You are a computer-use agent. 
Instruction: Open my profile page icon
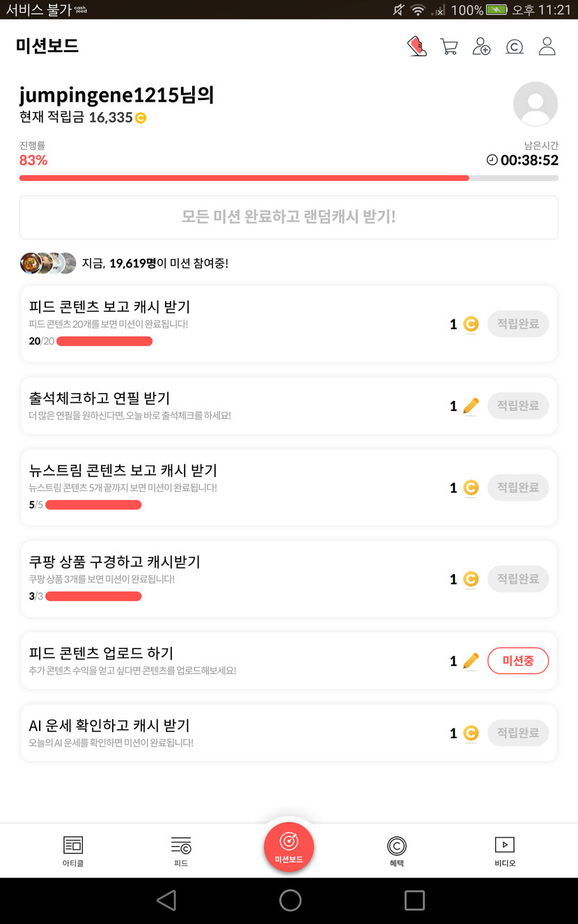click(547, 47)
